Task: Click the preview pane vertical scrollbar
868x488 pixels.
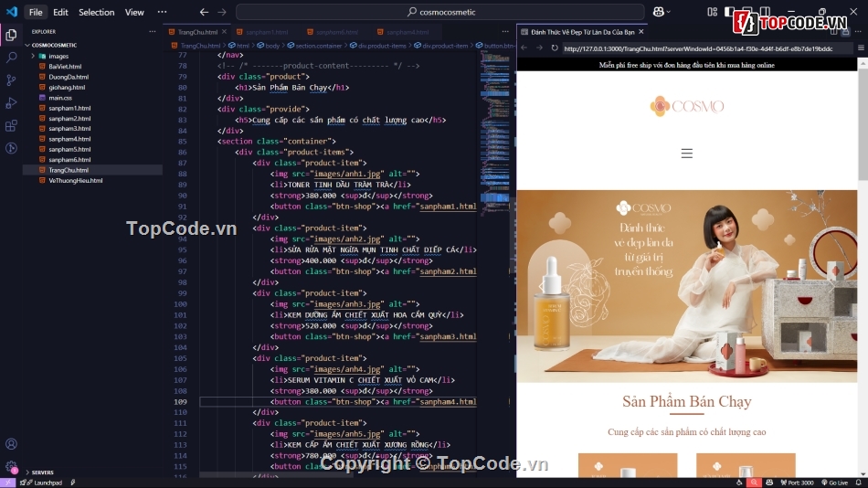Action: pos(863,119)
